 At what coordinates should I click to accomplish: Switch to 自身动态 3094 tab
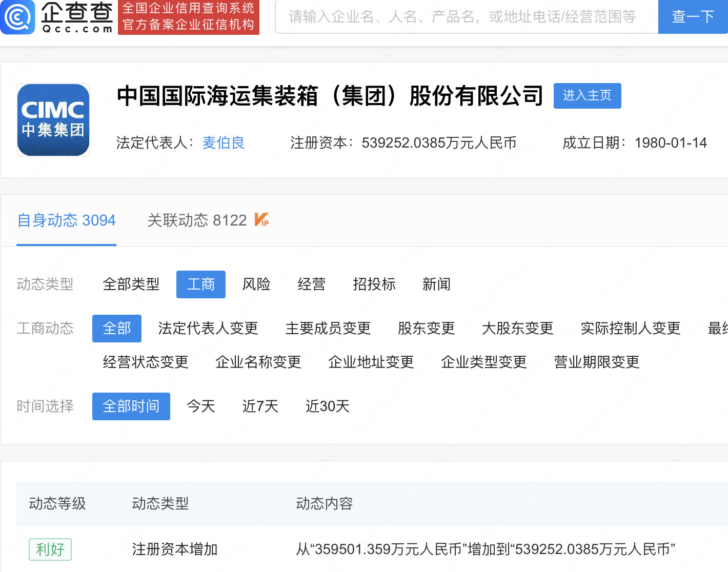click(x=66, y=220)
